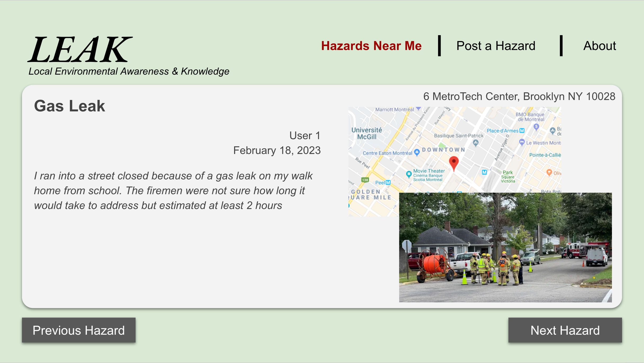The height and width of the screenshot is (363, 644).
Task: Click Le Westin hotel marker icon
Action: 522,142
